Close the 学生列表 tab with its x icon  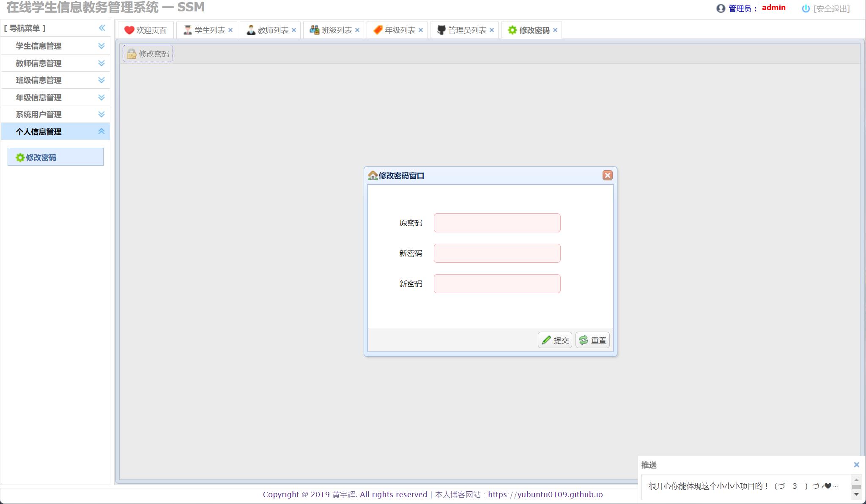[230, 30]
